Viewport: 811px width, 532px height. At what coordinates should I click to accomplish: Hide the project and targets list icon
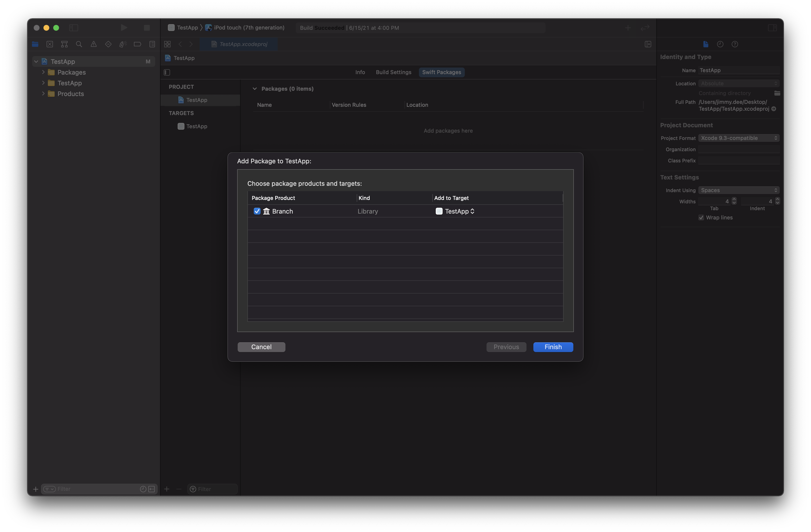(167, 72)
